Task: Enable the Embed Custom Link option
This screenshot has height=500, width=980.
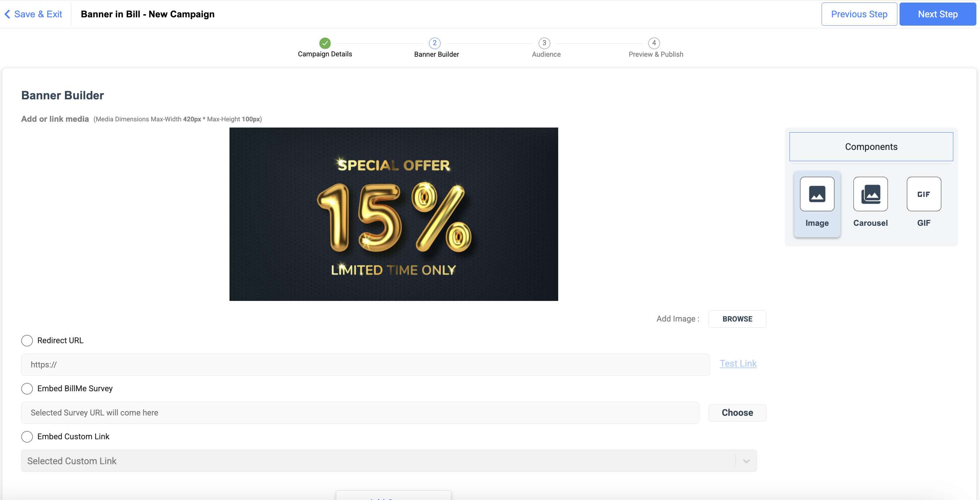Action: (27, 436)
